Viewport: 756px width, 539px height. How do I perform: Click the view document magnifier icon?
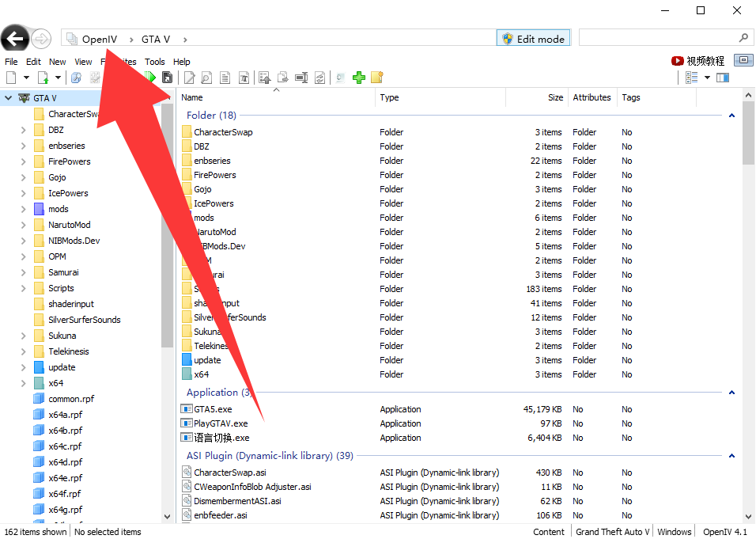tap(206, 78)
